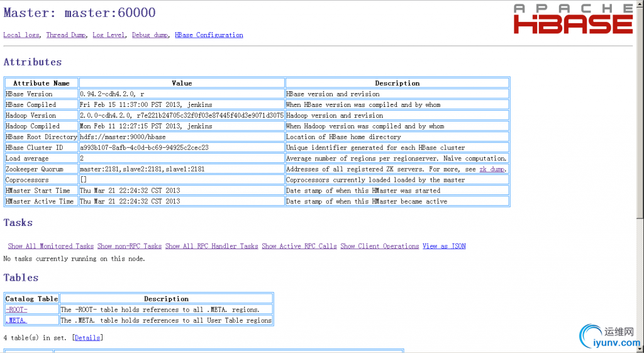The height and width of the screenshot is (353, 644).
Task: Click the Value column header
Action: coord(182,83)
